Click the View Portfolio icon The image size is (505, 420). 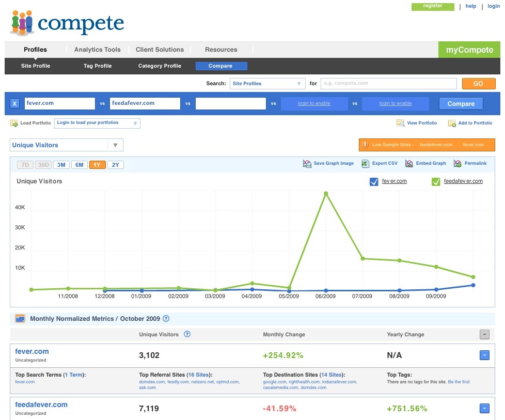point(400,123)
